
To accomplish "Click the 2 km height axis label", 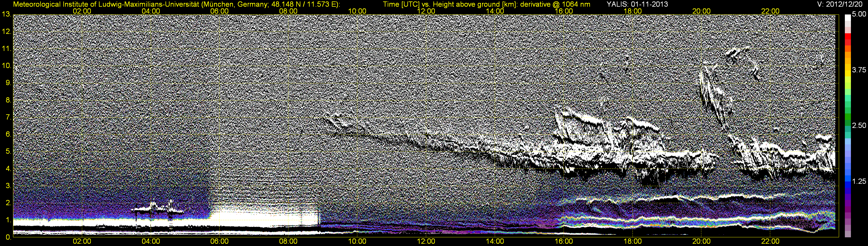I will tap(8, 203).
